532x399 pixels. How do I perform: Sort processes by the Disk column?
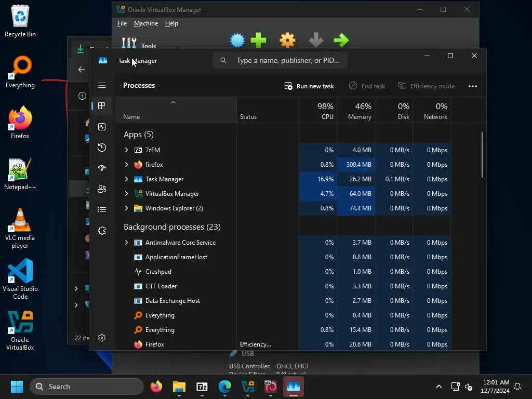[394, 111]
